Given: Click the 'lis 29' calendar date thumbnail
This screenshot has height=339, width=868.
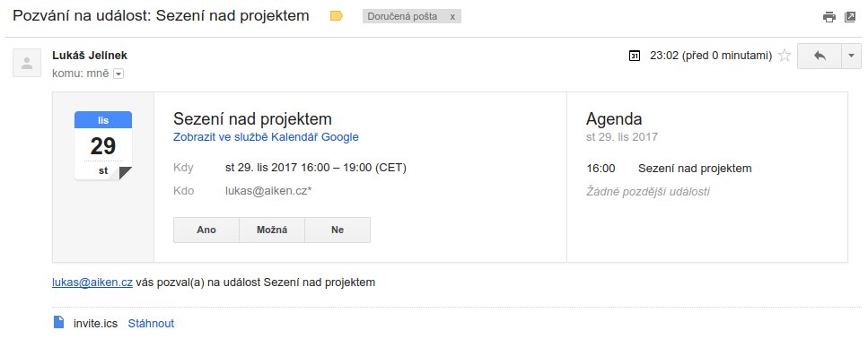Looking at the screenshot, I should pos(103,145).
